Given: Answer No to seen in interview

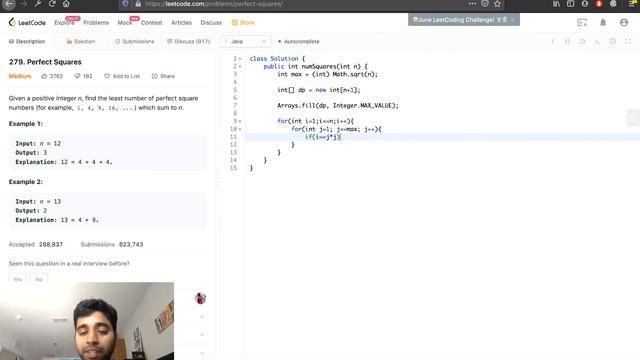Looking at the screenshot, I should [39, 280].
